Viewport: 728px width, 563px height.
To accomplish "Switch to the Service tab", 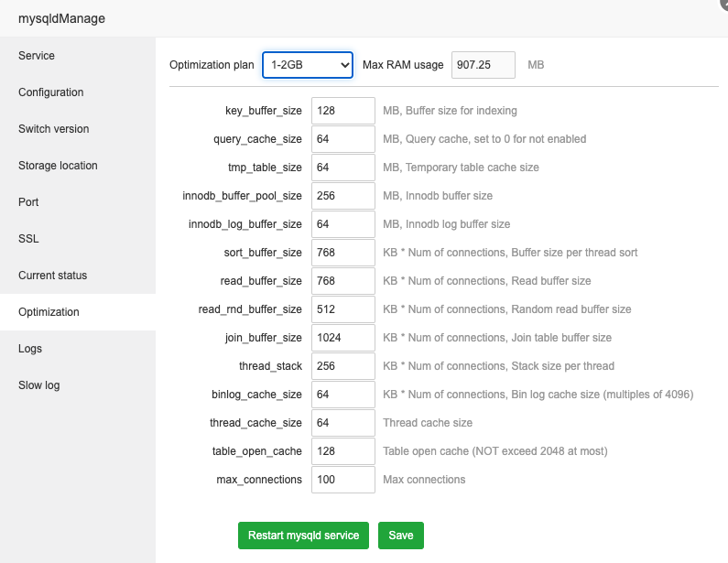I will point(37,56).
